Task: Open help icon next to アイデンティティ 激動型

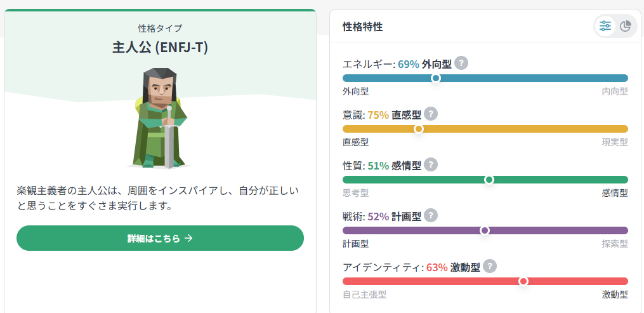Action: click(x=490, y=266)
